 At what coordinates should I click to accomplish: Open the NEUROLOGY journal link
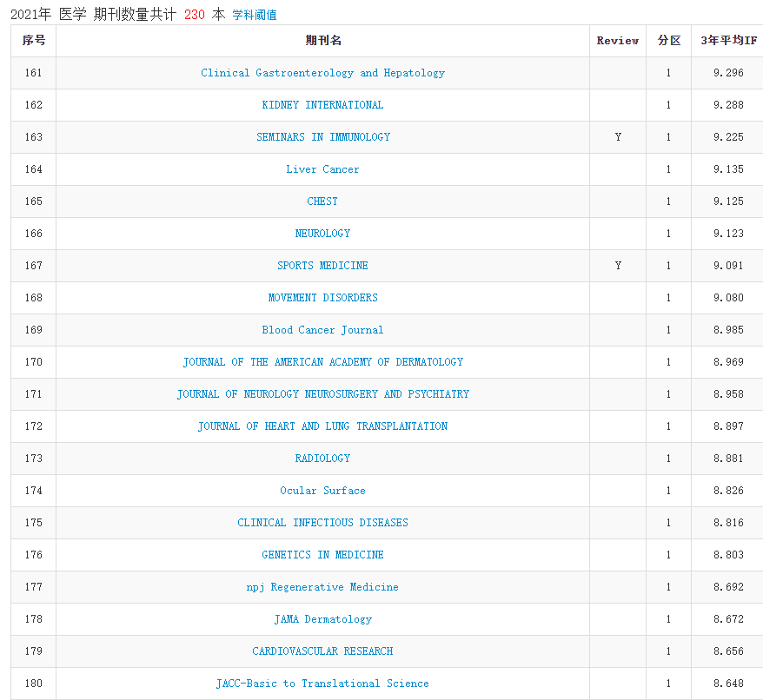pos(322,234)
